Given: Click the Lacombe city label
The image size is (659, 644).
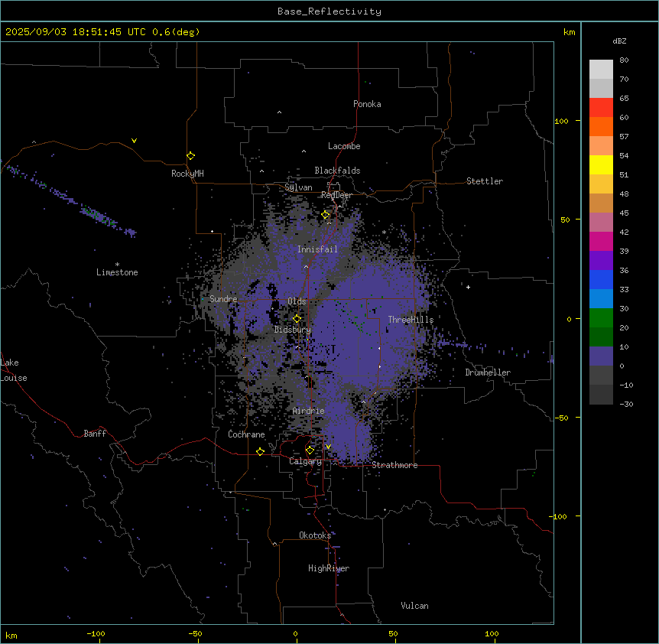Looking at the screenshot, I should point(344,146).
